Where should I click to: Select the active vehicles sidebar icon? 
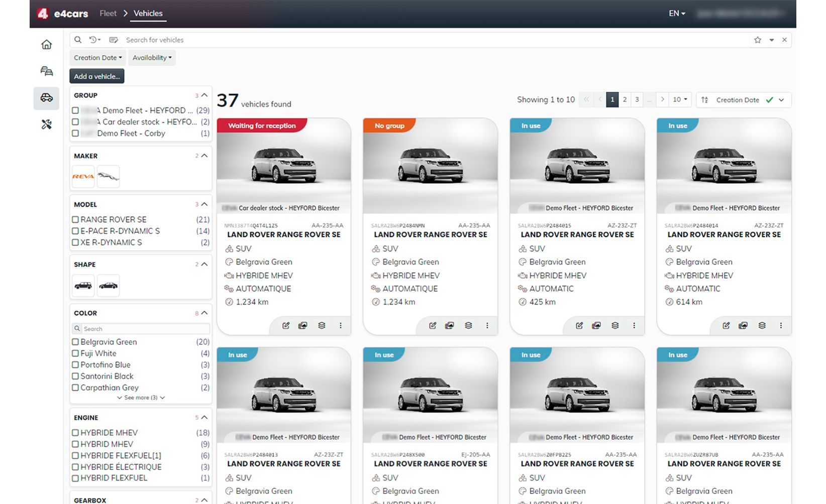[46, 97]
